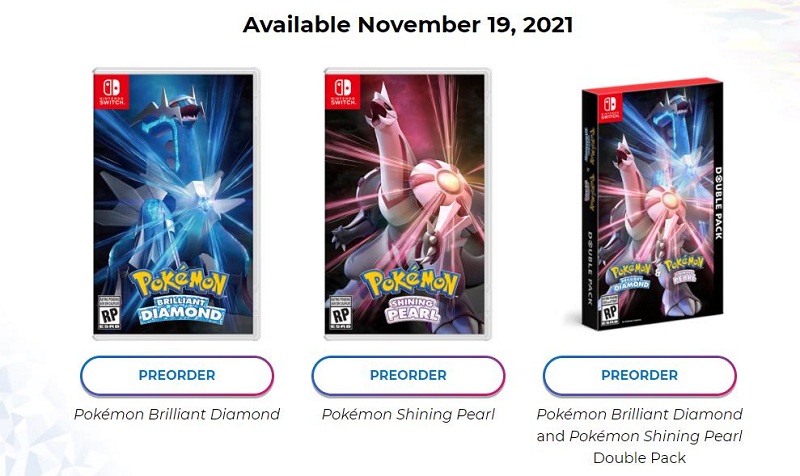Select the Pokémon Shining Pearl caption text
Image resolution: width=800 pixels, height=476 pixels.
coord(408,414)
